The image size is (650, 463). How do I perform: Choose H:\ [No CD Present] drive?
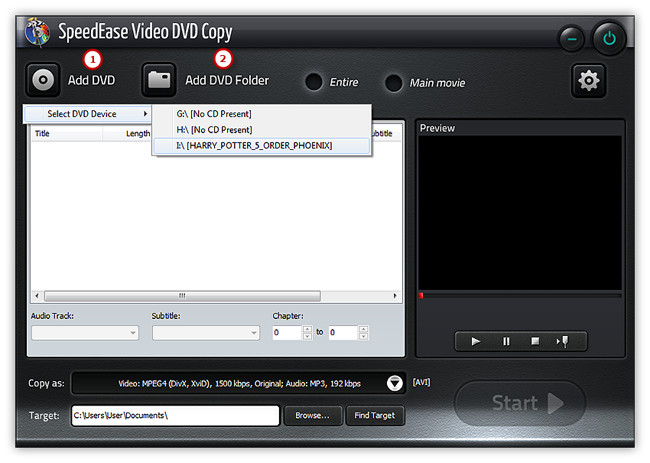pos(262,130)
